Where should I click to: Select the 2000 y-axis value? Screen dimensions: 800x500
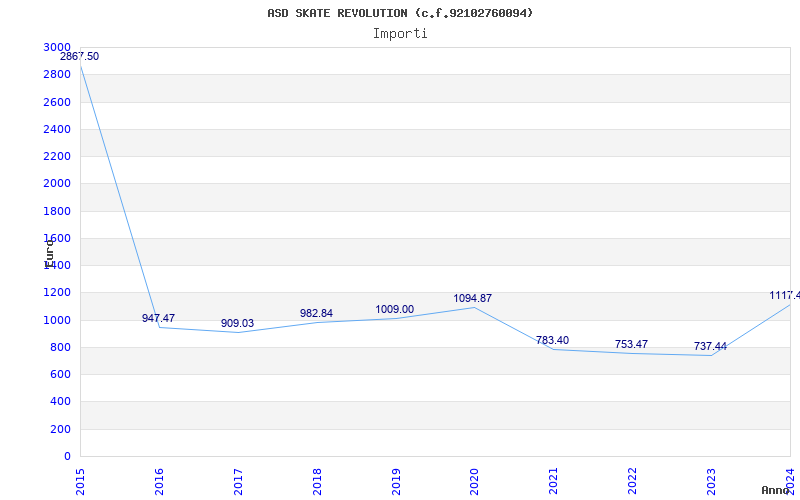(x=57, y=184)
